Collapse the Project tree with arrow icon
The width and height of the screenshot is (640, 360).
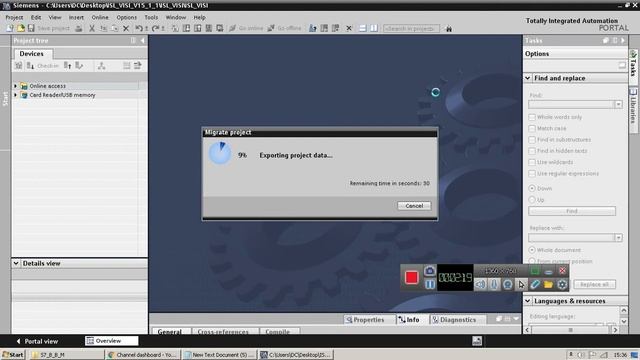pyautogui.click(x=142, y=40)
